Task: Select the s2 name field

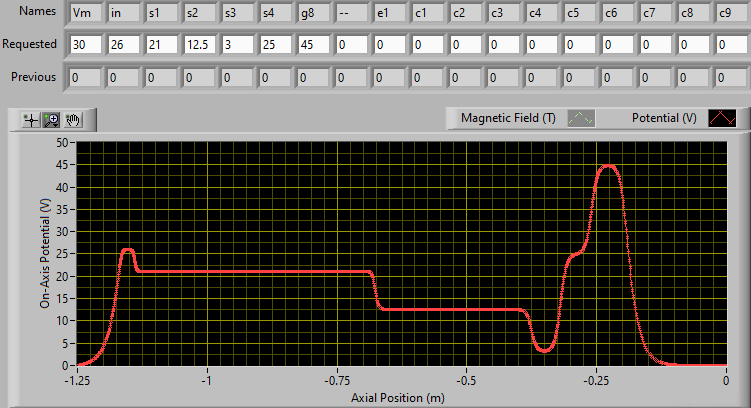Action: 200,13
